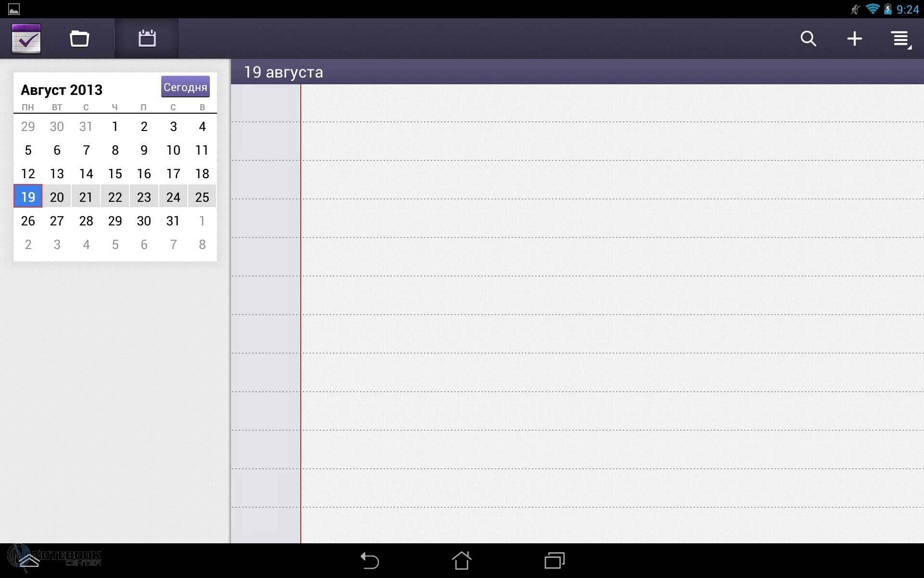Screen dimensions: 924x578
Task: Tap the first empty note line
Action: coord(611,104)
